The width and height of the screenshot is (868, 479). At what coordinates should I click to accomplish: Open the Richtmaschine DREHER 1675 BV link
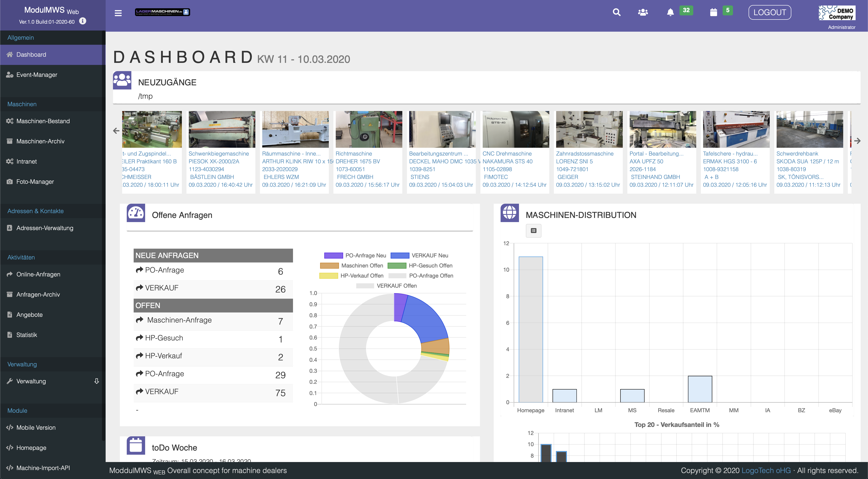coord(358,161)
